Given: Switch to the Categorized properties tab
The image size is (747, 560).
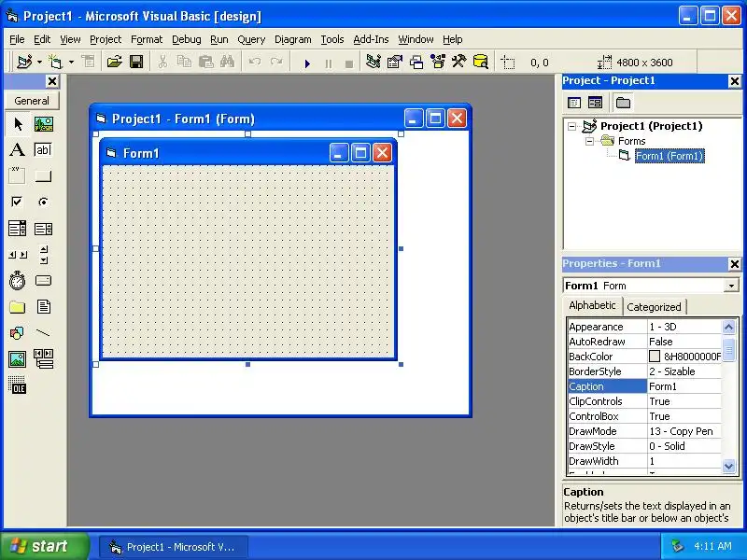Looking at the screenshot, I should pos(654,307).
